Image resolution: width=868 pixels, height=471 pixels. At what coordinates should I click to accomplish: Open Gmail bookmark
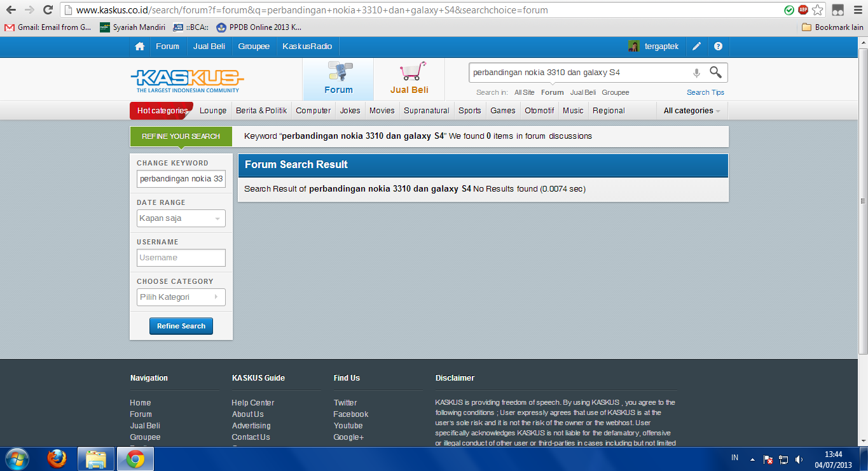[48, 27]
